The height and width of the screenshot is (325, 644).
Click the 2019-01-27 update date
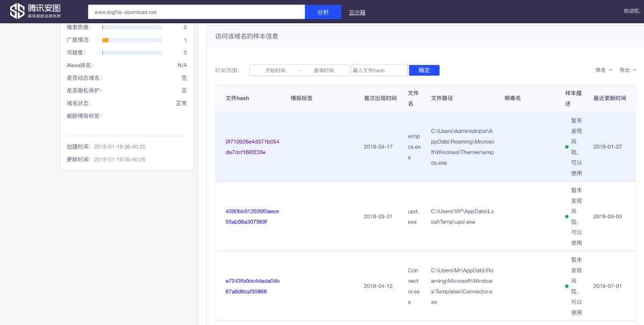click(608, 147)
